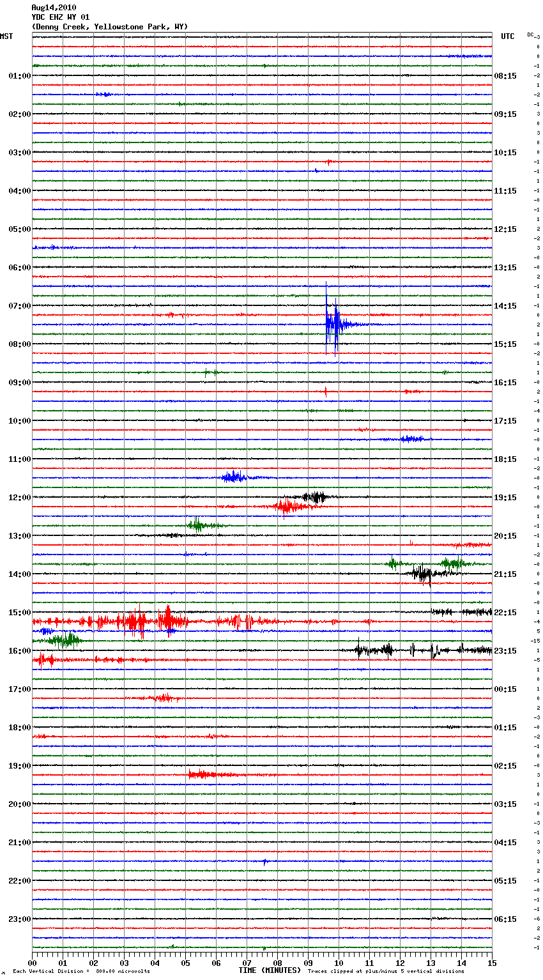Click the date header "Aug14,2010"

click(x=54, y=8)
